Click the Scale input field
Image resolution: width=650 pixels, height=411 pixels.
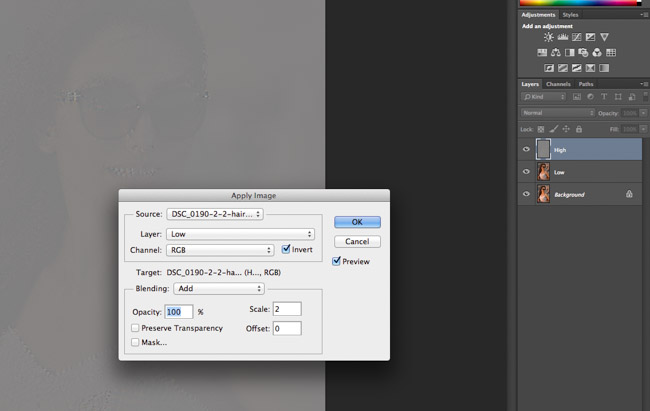point(287,309)
